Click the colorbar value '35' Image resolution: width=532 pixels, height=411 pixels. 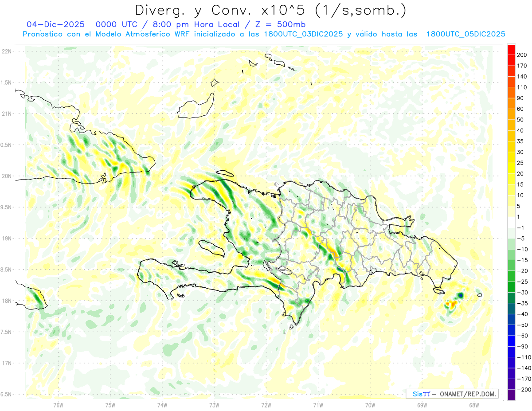tap(520, 141)
